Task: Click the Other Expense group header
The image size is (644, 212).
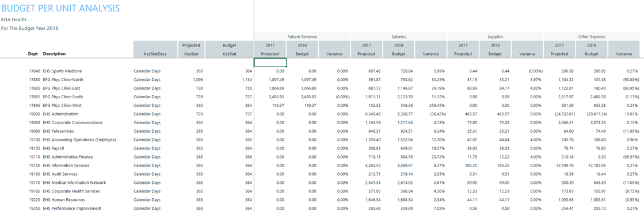Action: coord(592,37)
